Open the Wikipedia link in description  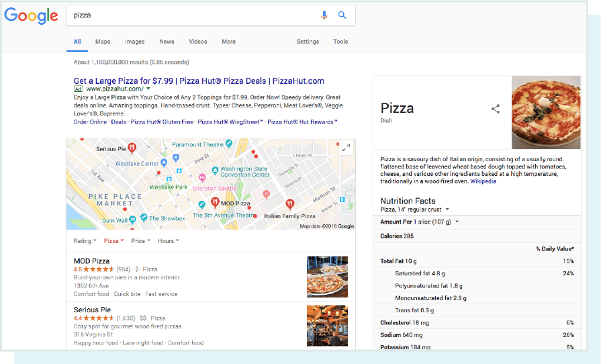coord(483,181)
